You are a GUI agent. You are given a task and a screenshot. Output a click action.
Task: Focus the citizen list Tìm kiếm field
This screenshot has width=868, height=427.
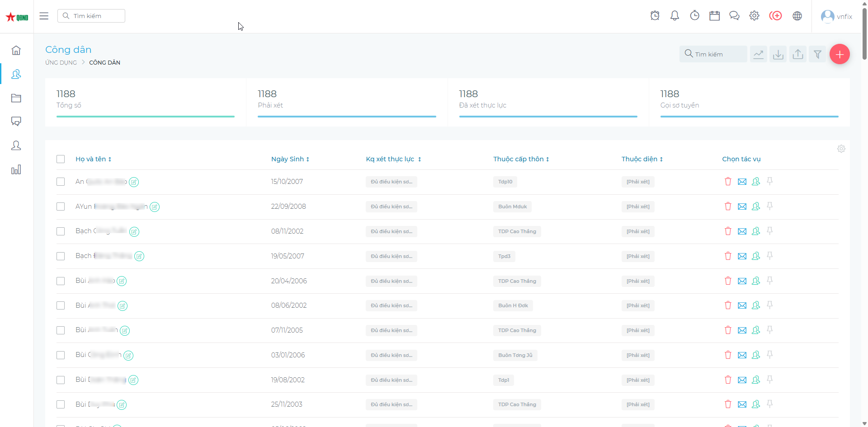pyautogui.click(x=713, y=54)
